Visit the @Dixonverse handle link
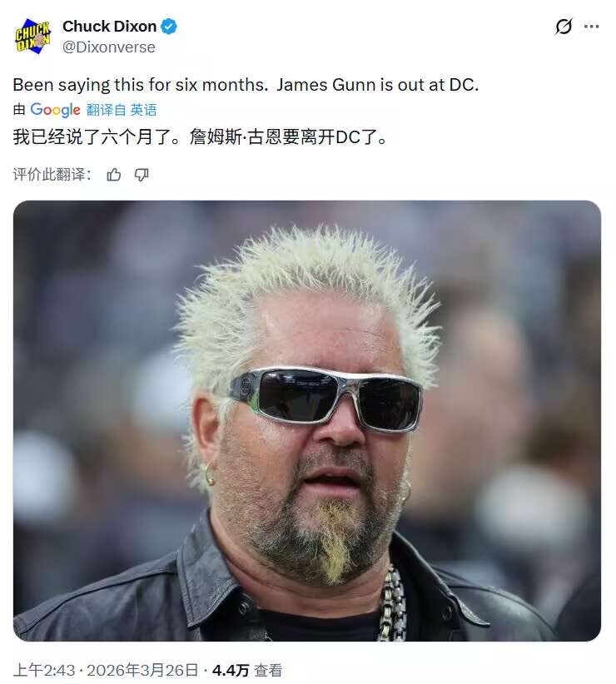This screenshot has height=684, width=616. (x=108, y=47)
